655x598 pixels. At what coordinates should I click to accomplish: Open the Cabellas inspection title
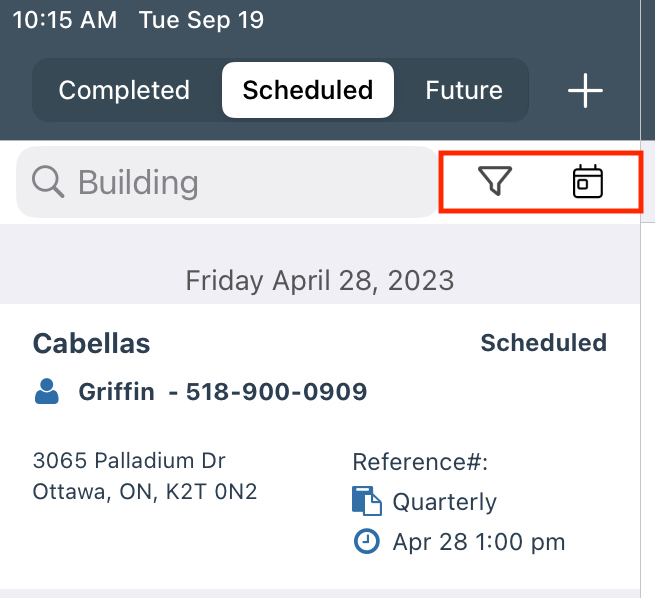(x=91, y=343)
